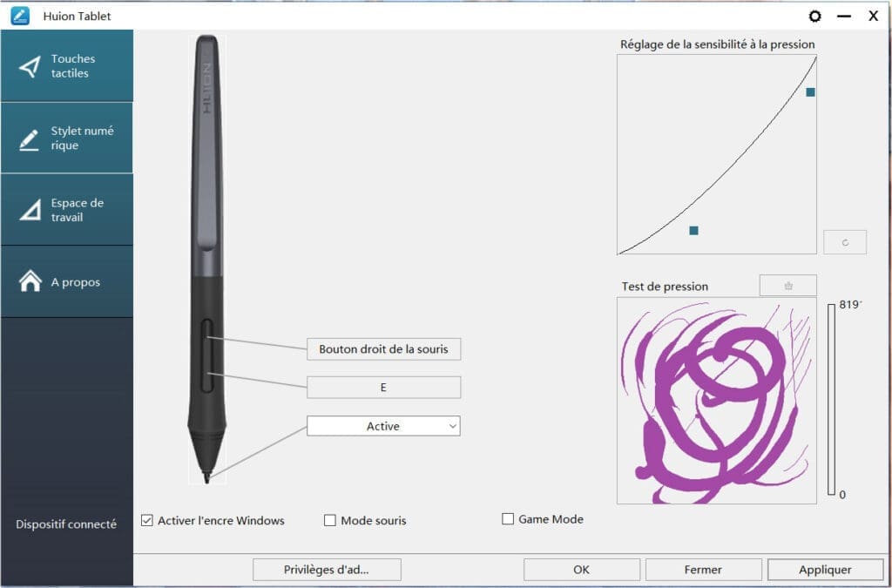Minimize the Huion Tablet window
This screenshot has height=588, width=892.
coord(844,17)
